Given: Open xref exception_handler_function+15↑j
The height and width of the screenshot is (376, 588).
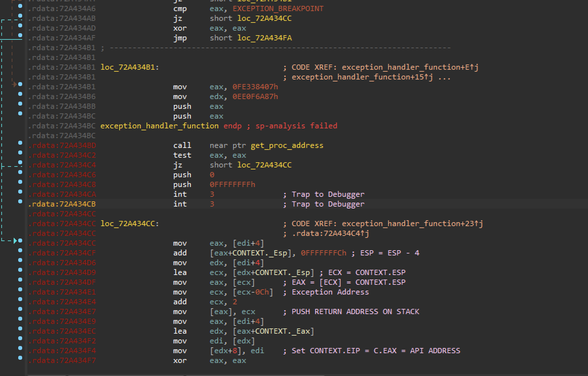Looking at the screenshot, I should (362, 77).
